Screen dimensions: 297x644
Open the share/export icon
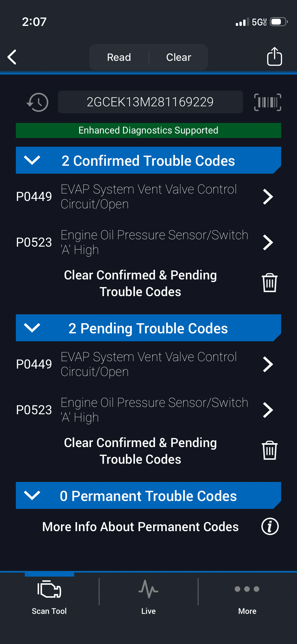(x=274, y=57)
